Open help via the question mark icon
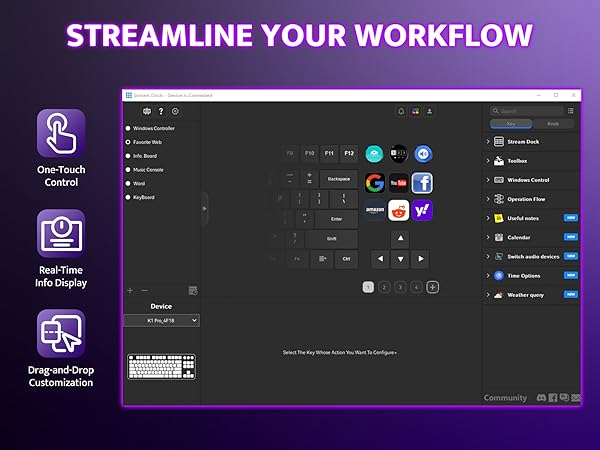The width and height of the screenshot is (600, 450). [161, 111]
